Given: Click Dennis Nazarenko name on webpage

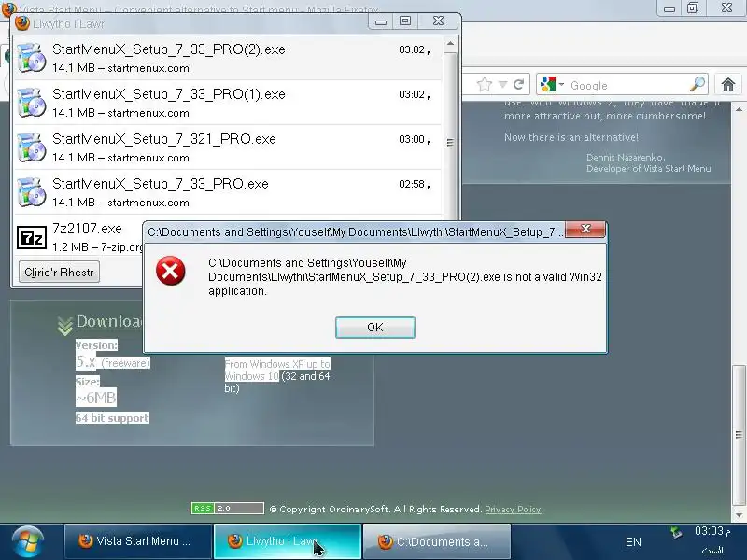Looking at the screenshot, I should click(x=626, y=157).
